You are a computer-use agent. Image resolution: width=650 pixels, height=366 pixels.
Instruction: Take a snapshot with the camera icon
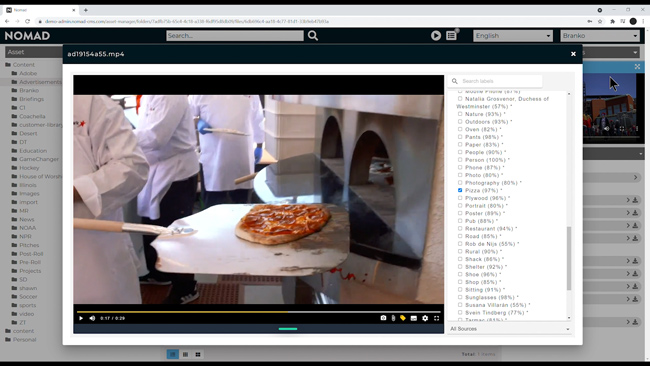(x=383, y=318)
